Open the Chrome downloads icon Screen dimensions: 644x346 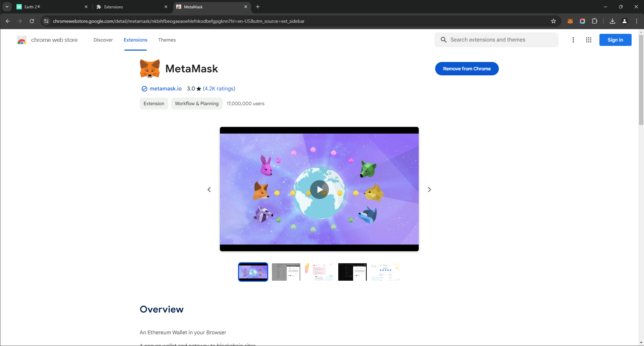click(x=612, y=21)
